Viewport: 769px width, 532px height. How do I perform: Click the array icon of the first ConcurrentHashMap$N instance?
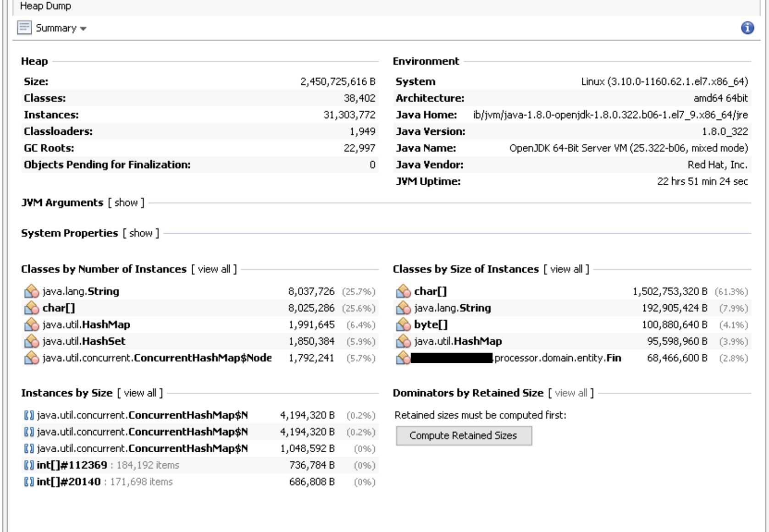[x=29, y=415]
